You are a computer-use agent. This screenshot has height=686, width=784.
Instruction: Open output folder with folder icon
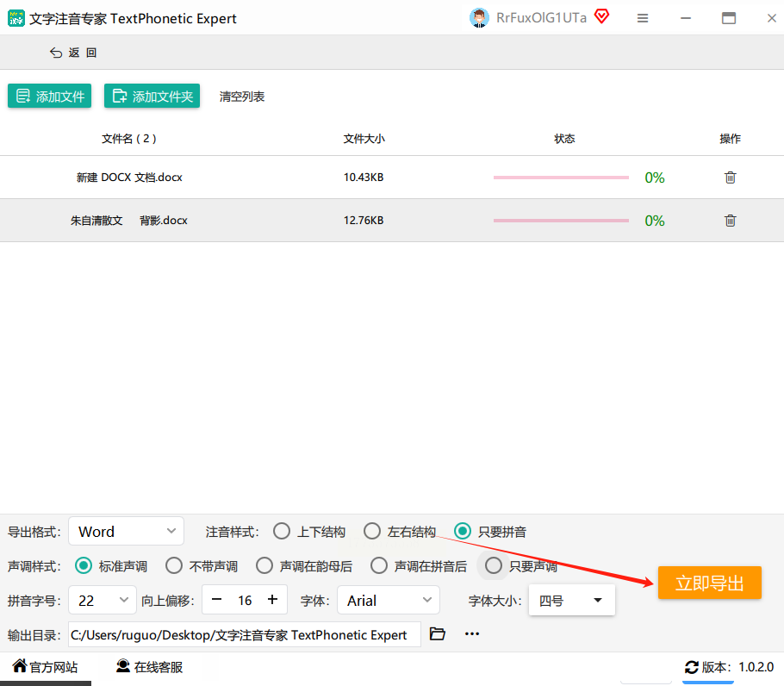click(438, 633)
